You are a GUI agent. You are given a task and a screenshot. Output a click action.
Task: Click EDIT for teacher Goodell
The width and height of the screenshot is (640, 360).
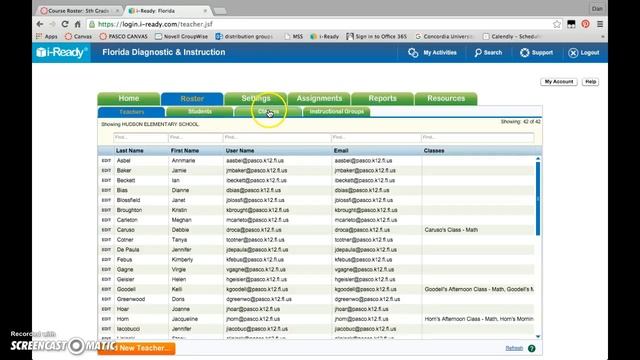point(106,289)
